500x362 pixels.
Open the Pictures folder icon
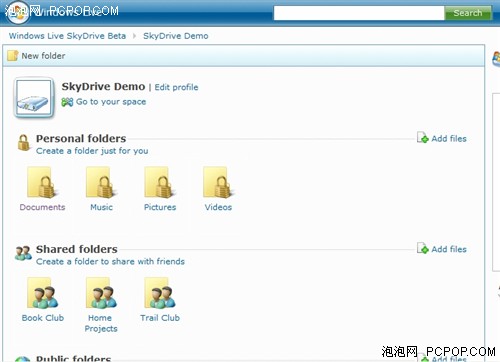coord(160,182)
